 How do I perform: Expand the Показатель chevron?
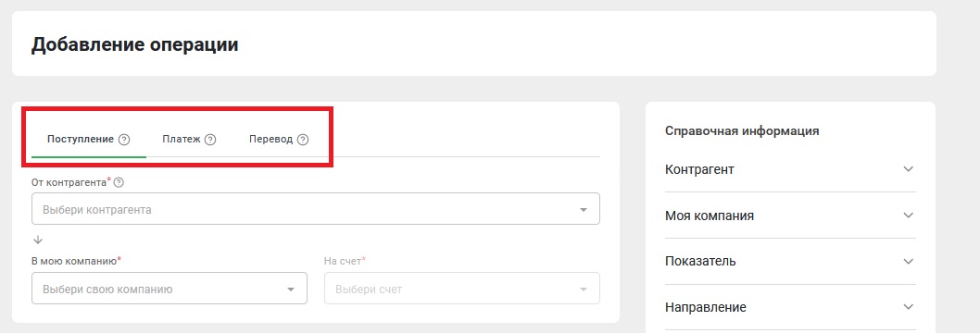pos(909,261)
